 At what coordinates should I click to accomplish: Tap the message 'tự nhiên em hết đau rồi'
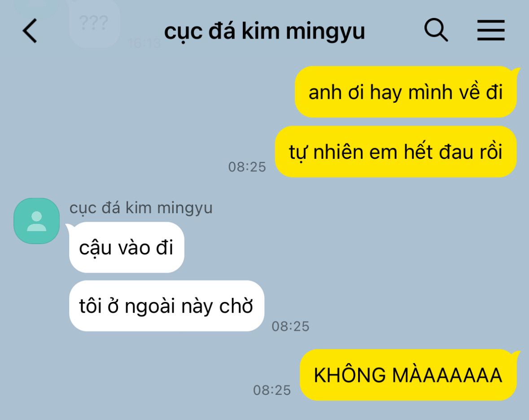[x=396, y=152]
